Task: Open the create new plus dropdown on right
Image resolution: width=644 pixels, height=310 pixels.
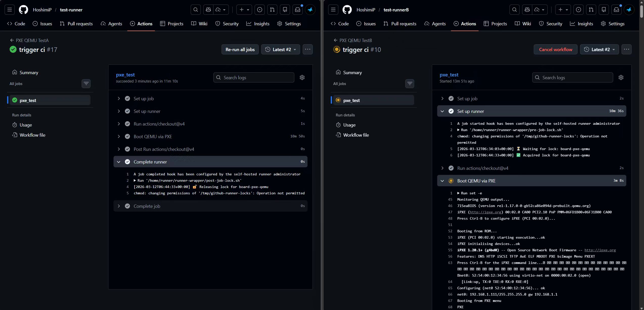Action: 563,10
